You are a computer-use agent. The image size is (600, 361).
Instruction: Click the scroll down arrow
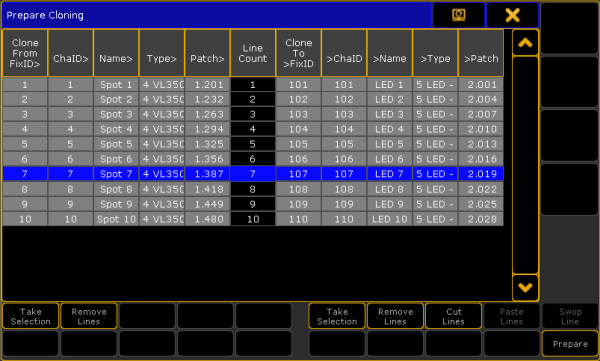point(525,287)
